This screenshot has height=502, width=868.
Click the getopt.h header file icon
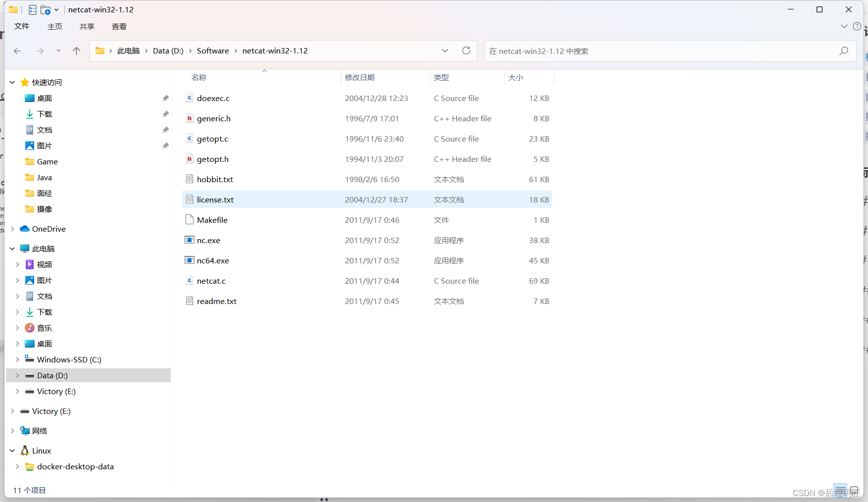(189, 159)
